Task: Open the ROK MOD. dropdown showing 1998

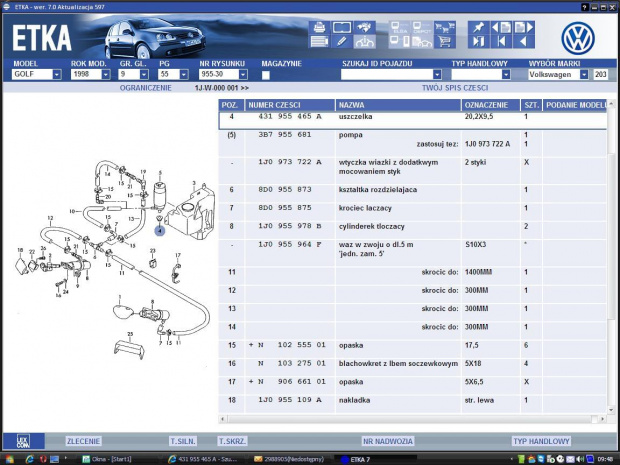Action: [106, 74]
